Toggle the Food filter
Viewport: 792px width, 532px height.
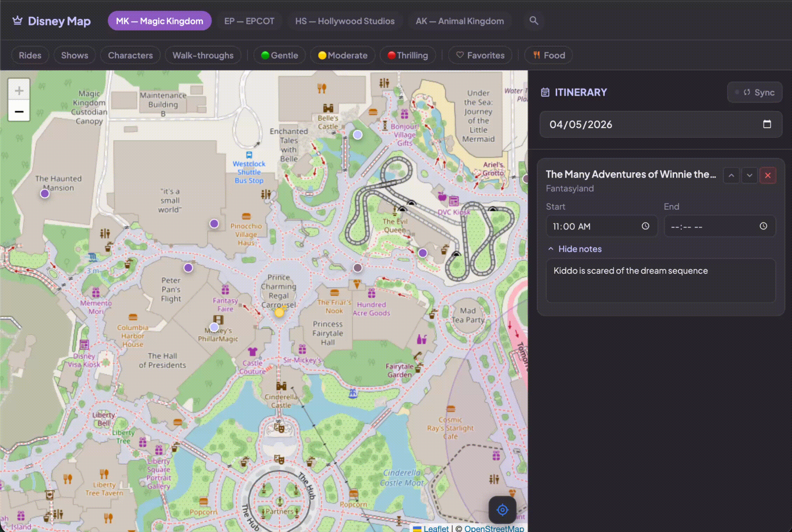coord(549,55)
